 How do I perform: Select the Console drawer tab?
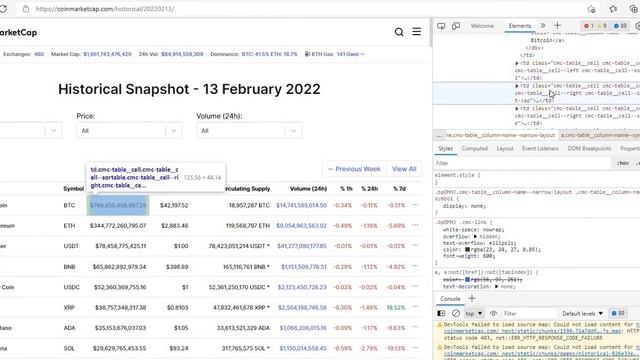click(450, 299)
